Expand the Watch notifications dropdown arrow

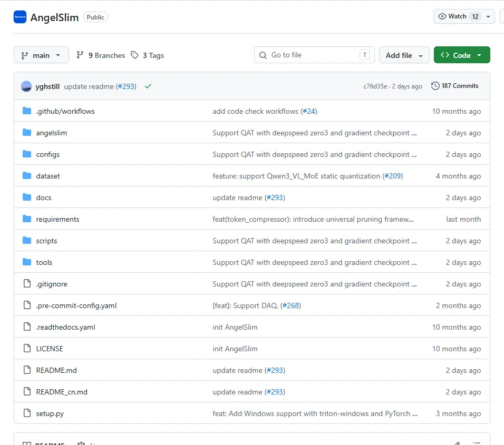tap(488, 16)
